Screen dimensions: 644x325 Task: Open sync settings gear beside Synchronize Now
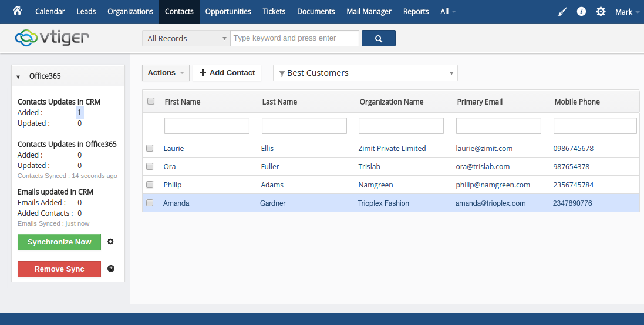[110, 242]
